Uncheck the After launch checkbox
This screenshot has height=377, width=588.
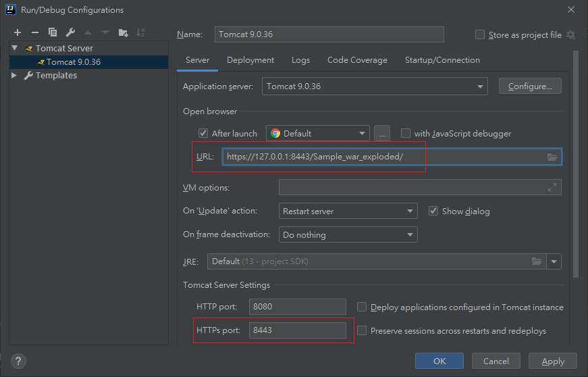pyautogui.click(x=203, y=133)
